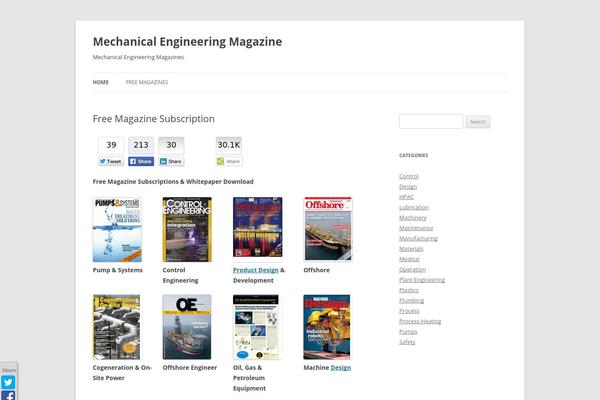600x400 pixels.
Task: Select the Process Heating category
Action: click(420, 321)
